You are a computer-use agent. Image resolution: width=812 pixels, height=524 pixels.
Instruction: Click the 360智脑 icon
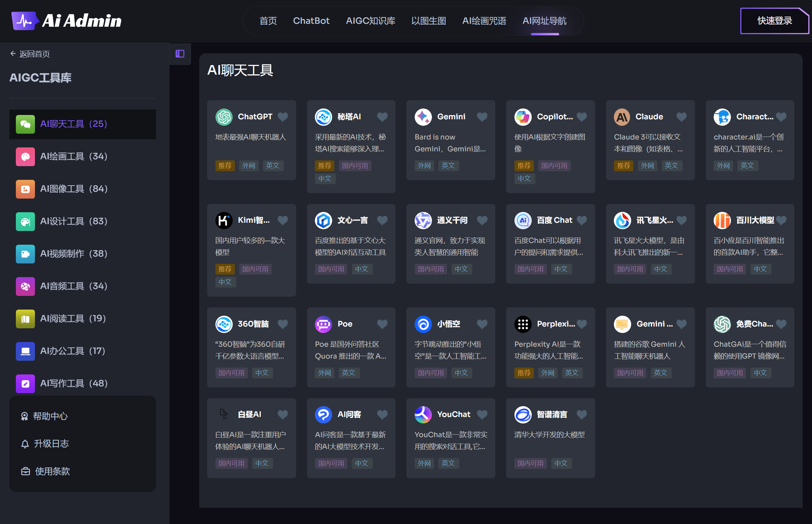[x=224, y=324]
